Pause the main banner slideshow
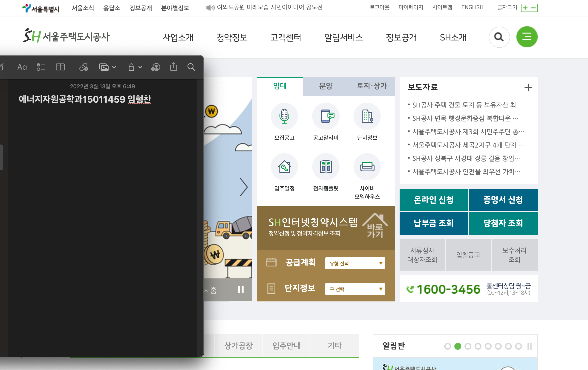588x370 pixels. (x=241, y=290)
